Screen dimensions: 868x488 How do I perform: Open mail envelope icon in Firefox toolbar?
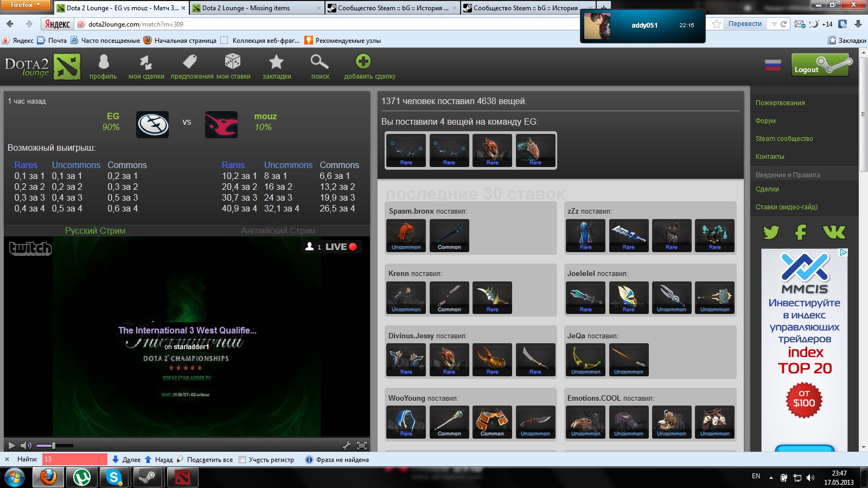tap(800, 24)
